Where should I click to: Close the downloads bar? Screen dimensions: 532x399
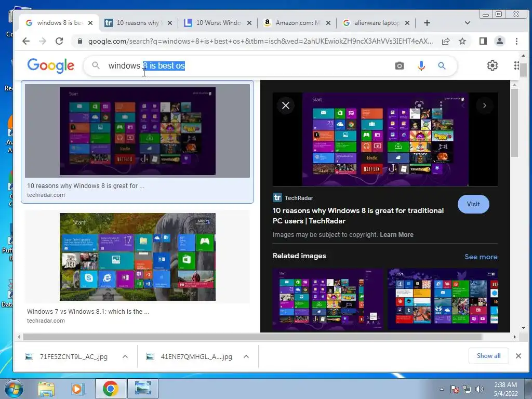518,356
